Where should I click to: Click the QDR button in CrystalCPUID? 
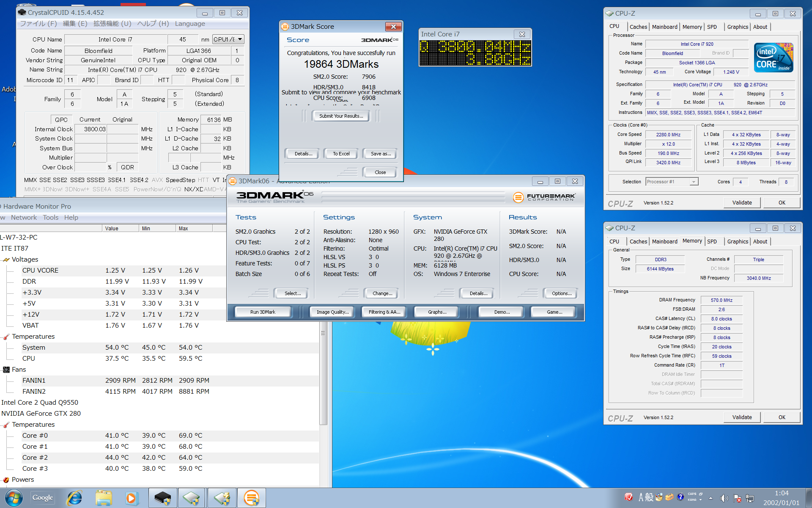[x=127, y=167]
